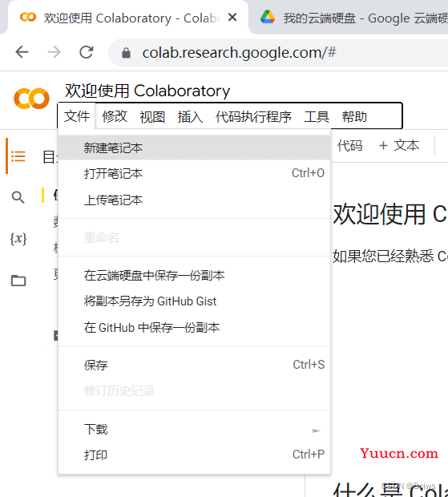Viewport: 448px width, 497px height.
Task: Select 在云端硬盘中保存一份副本
Action: 194,275
